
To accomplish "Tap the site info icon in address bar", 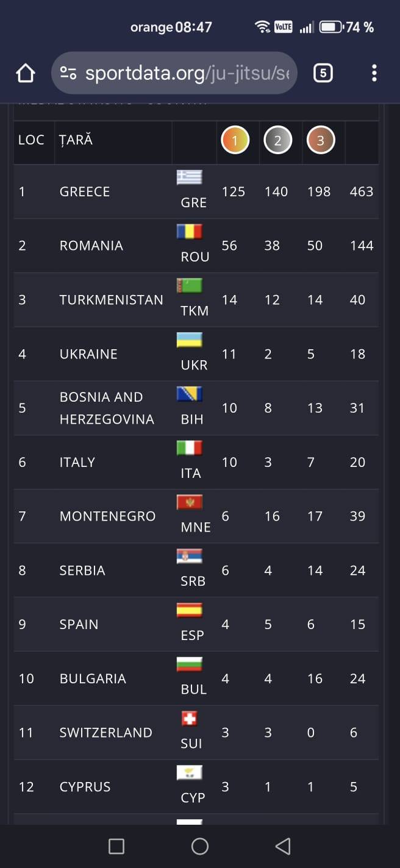I will (x=68, y=74).
